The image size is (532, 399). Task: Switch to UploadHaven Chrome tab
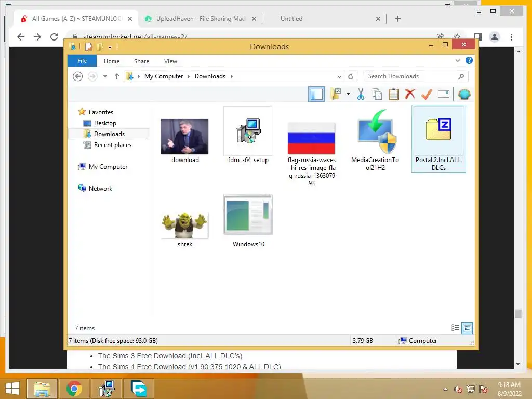click(x=200, y=19)
